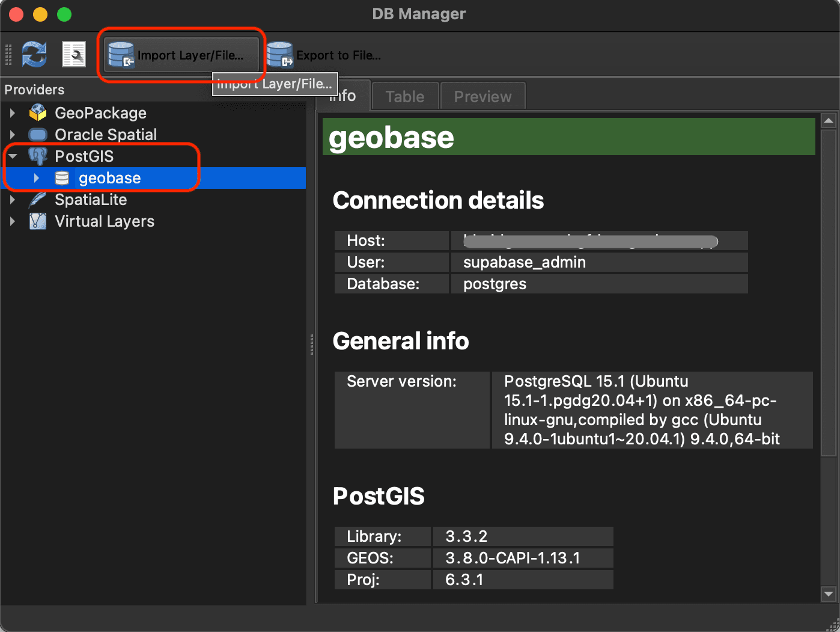Expand the Virtual Layers provider
840x632 pixels.
click(x=13, y=221)
